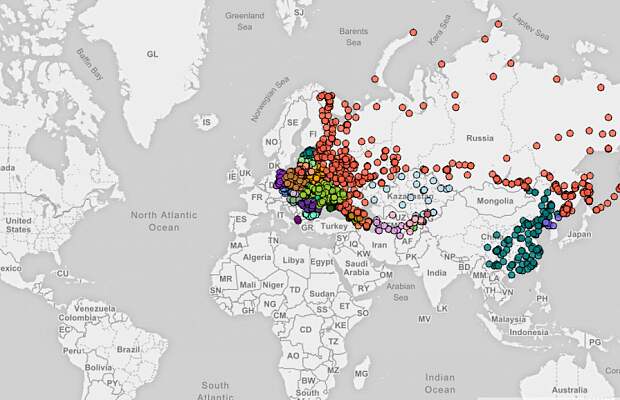
Task: Click the Australia country label
Action: 569,390
